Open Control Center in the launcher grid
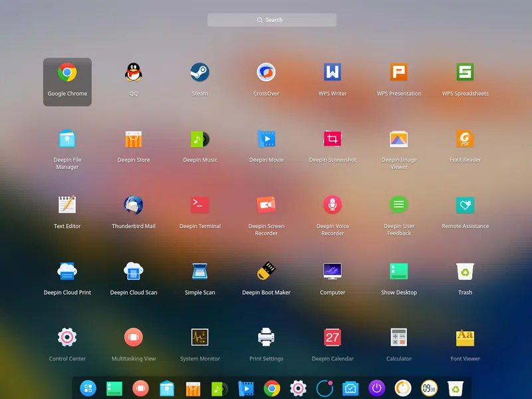This screenshot has height=399, width=532. click(x=67, y=337)
